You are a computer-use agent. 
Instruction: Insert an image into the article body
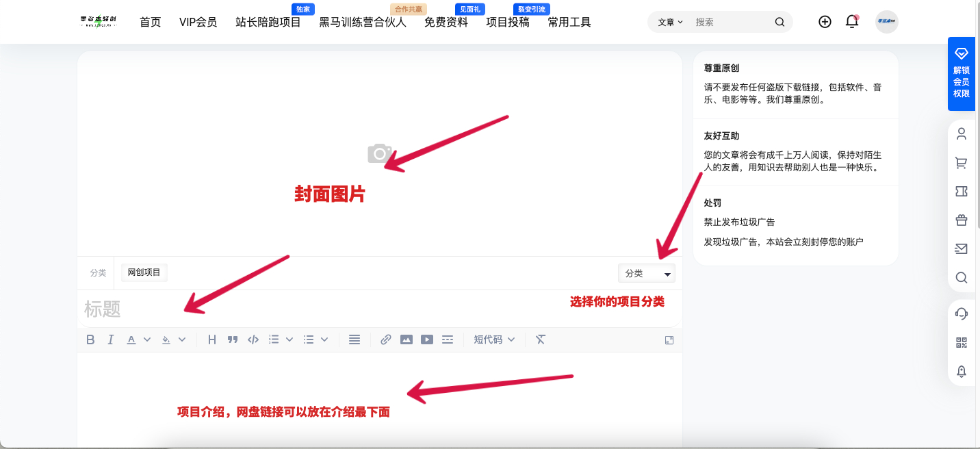point(407,339)
